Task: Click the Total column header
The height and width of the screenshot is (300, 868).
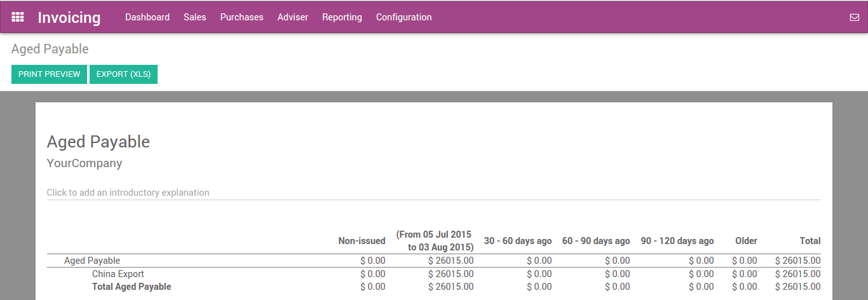Action: pyautogui.click(x=810, y=241)
